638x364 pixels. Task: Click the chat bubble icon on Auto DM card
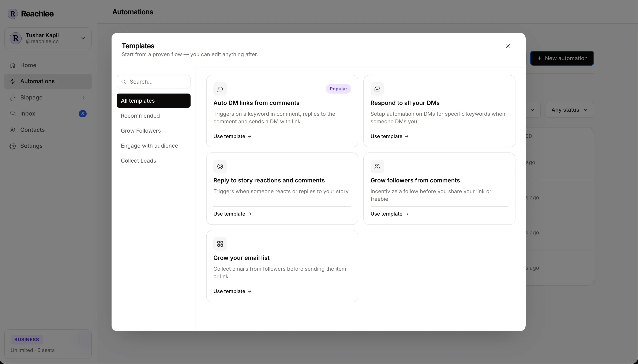coord(220,89)
